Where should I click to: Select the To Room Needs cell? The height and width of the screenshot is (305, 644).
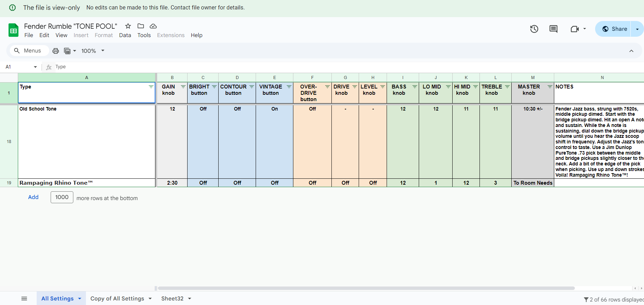pos(533,183)
